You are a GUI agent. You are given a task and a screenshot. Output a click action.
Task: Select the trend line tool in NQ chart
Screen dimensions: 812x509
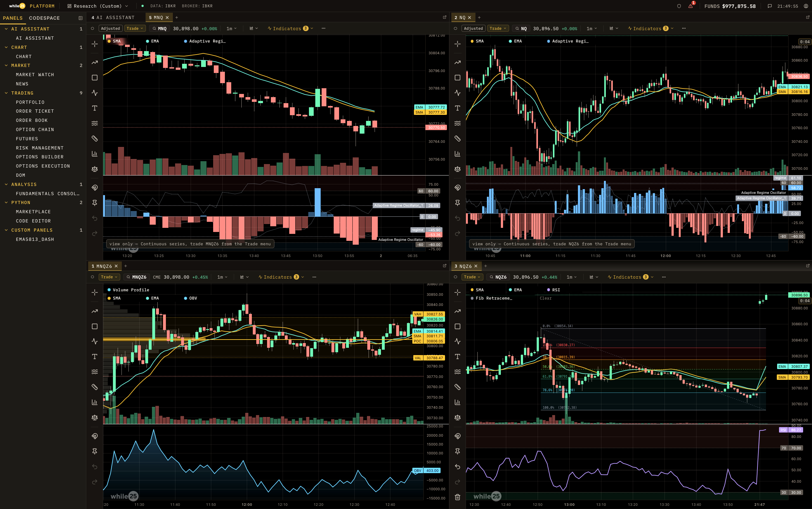[457, 62]
